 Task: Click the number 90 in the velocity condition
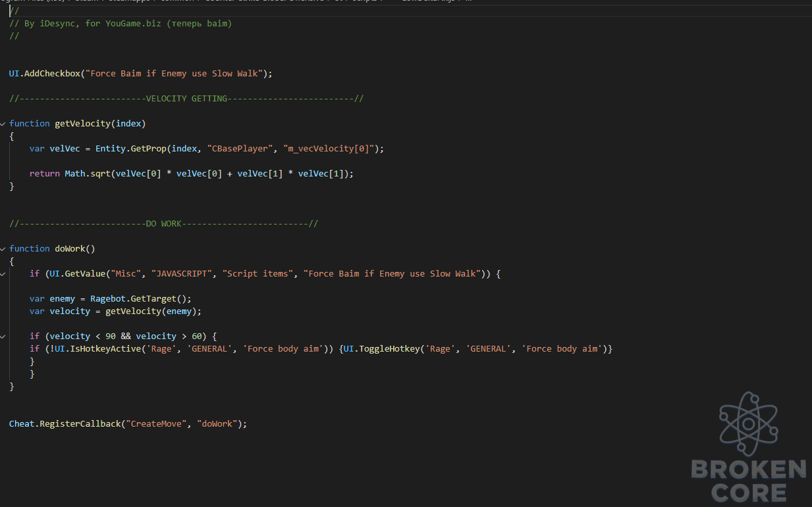(111, 336)
